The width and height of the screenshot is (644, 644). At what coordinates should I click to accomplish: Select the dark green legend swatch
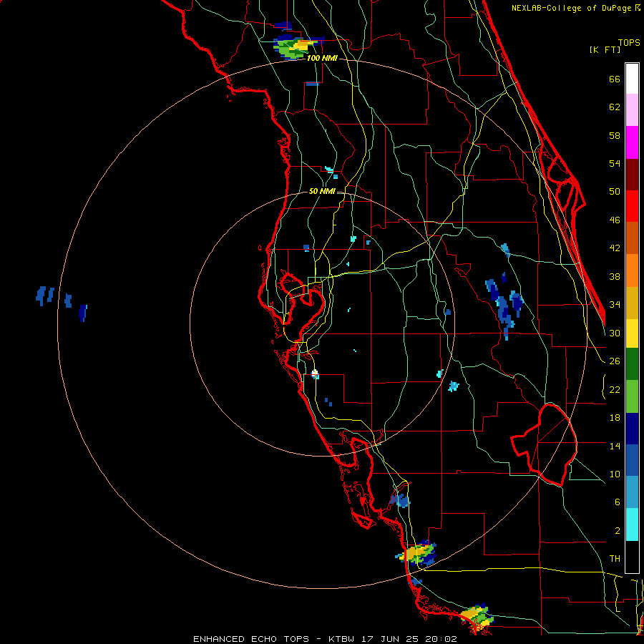(632, 364)
